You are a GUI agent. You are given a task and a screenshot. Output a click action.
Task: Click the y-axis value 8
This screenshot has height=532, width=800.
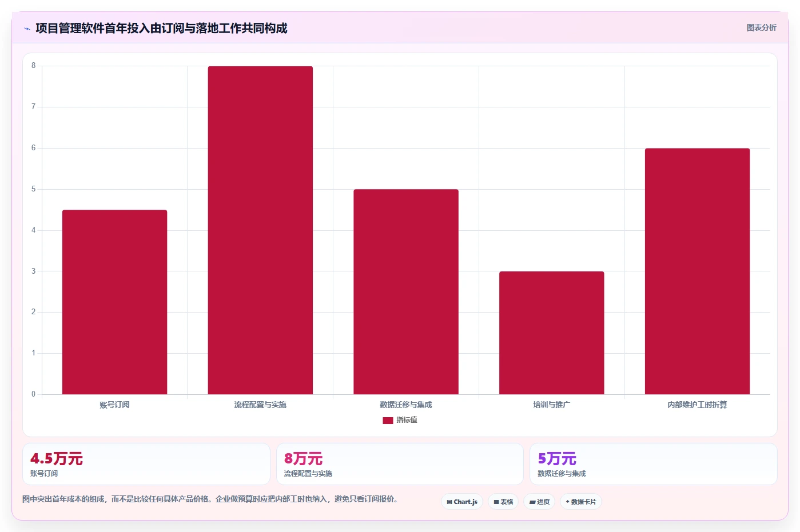tap(33, 66)
